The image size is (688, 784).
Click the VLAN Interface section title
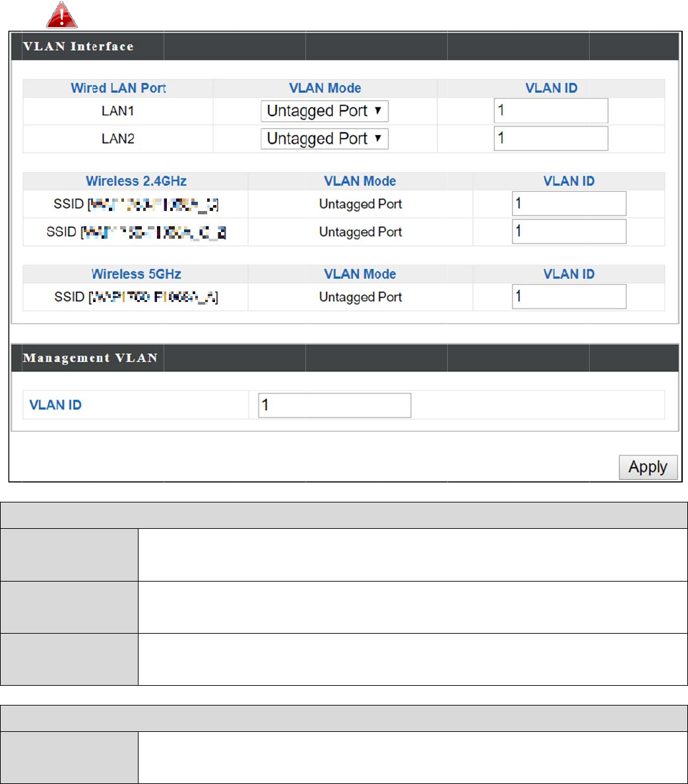tap(78, 47)
